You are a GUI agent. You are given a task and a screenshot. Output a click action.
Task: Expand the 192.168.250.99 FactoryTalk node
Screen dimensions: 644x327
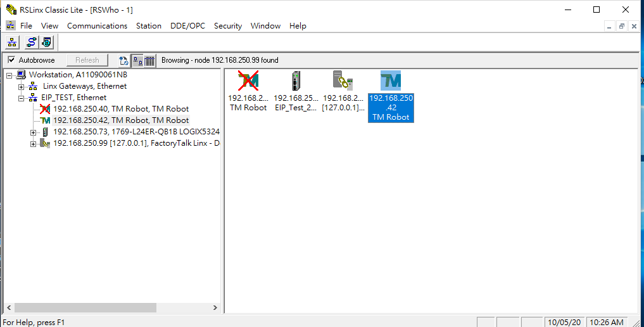pos(34,144)
